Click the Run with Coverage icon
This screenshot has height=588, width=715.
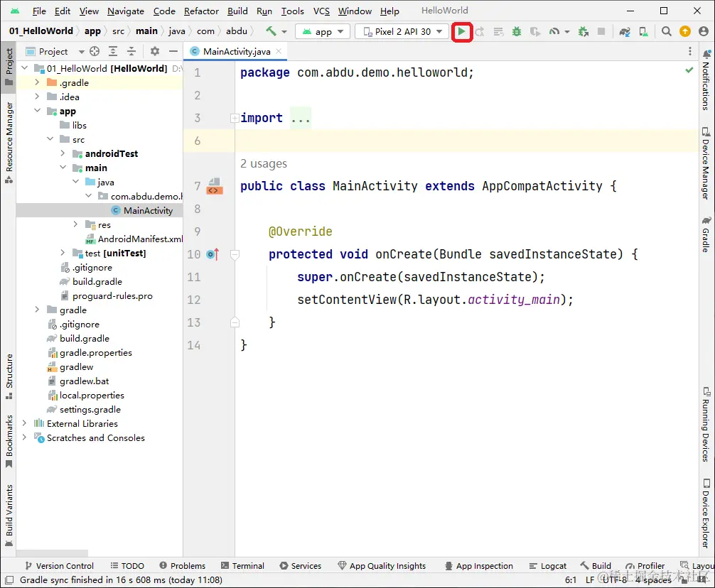tap(535, 31)
